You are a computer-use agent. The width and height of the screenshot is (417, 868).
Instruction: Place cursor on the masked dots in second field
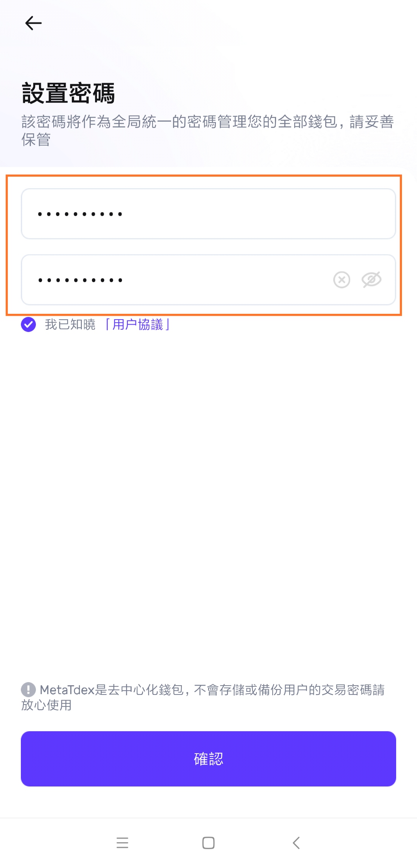tap(80, 280)
